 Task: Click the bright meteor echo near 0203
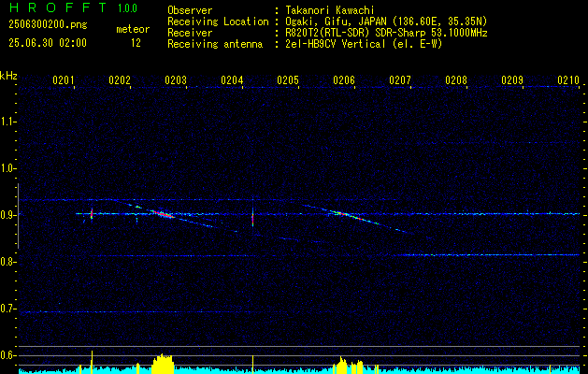pyautogui.click(x=163, y=214)
